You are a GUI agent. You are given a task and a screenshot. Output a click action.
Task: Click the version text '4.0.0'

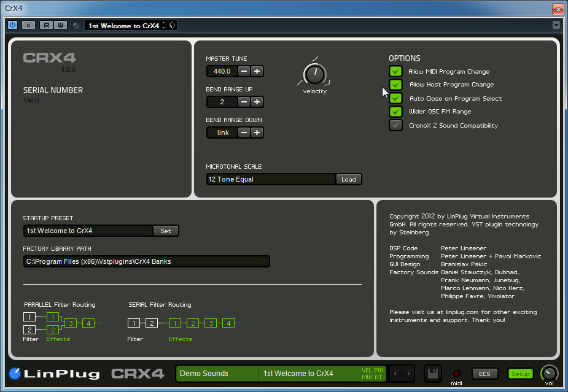click(68, 69)
